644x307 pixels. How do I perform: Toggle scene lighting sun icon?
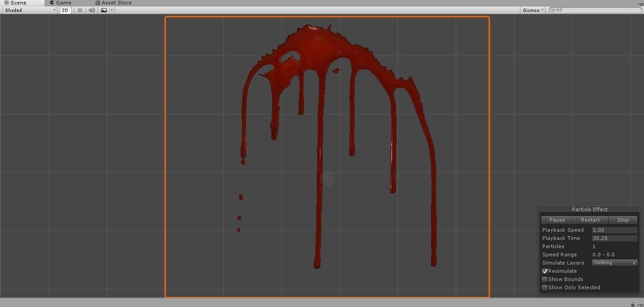pos(80,10)
